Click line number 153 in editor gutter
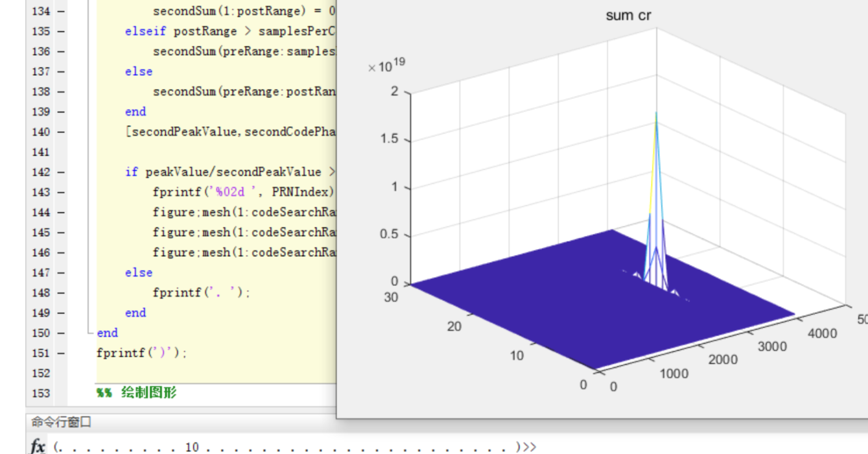The height and width of the screenshot is (454, 868). pos(41,393)
